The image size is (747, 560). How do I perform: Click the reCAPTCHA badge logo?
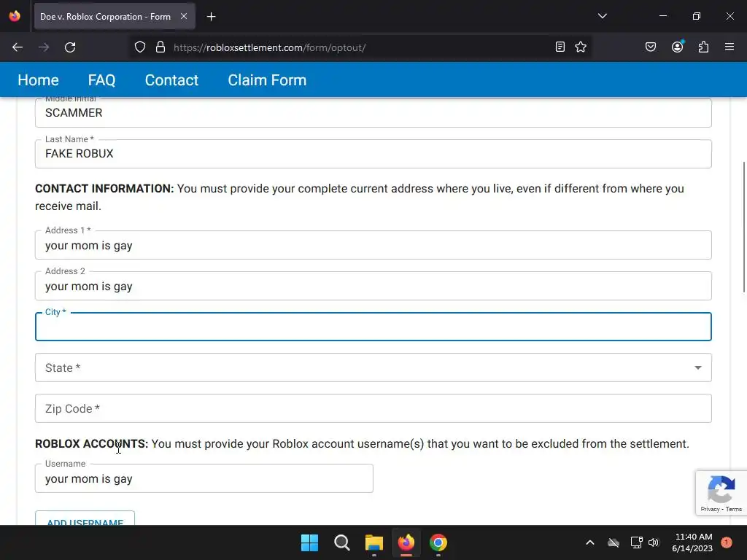[x=721, y=489]
